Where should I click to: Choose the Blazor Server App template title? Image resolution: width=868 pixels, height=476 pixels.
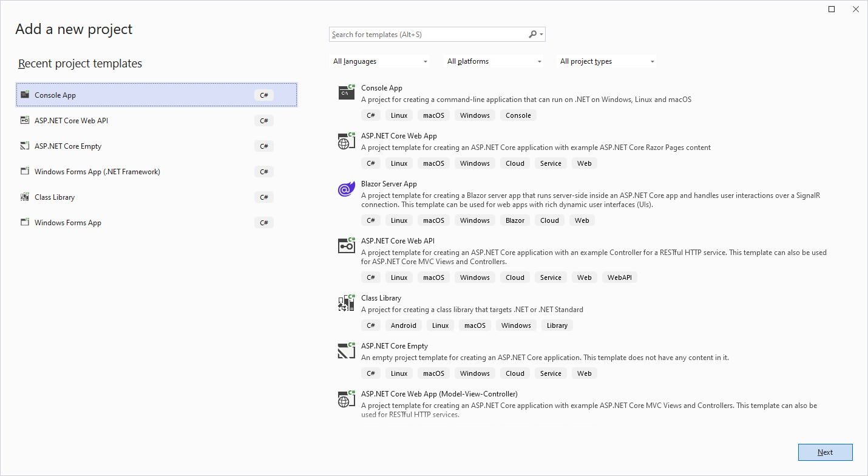pos(389,184)
